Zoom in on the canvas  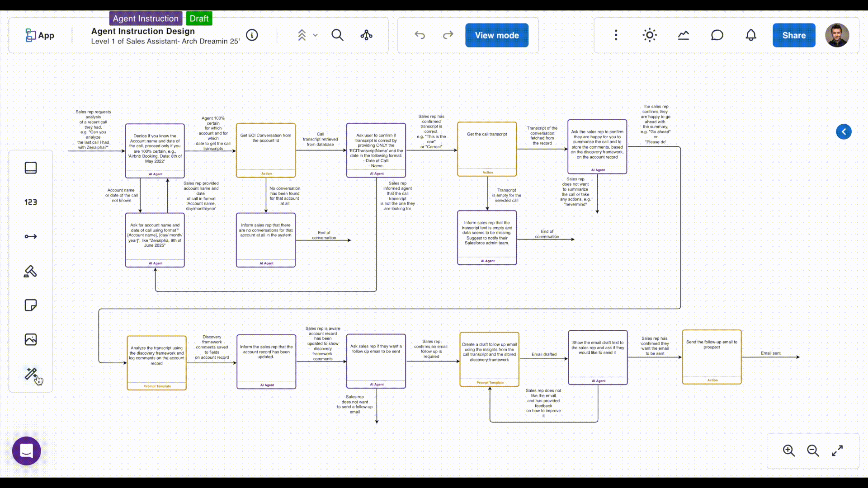[788, 450]
